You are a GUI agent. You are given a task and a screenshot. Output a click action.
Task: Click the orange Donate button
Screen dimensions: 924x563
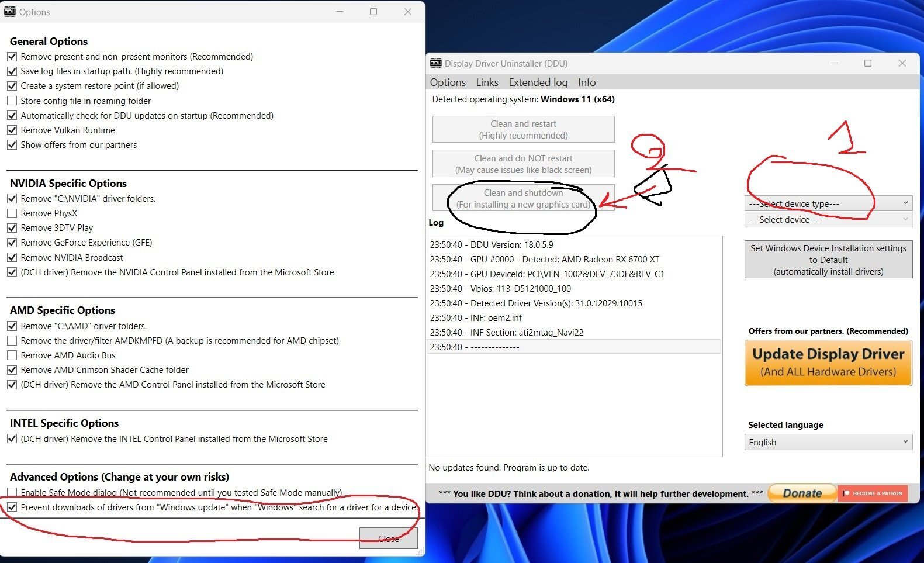coord(802,493)
